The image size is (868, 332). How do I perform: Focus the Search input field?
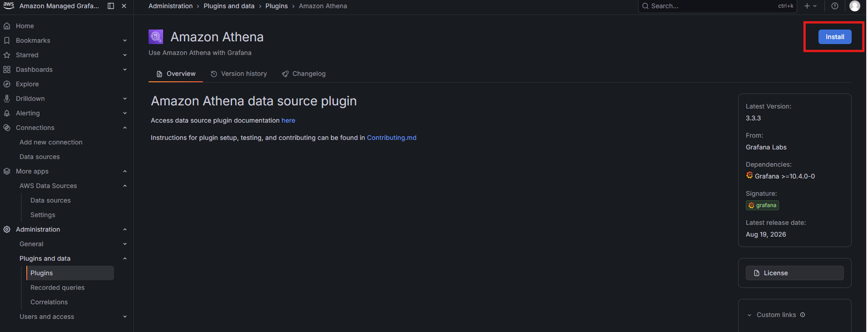click(x=718, y=6)
